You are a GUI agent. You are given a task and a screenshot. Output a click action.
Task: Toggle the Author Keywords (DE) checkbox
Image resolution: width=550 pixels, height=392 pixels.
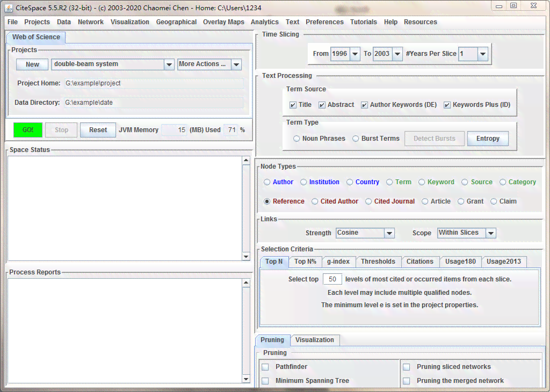click(x=365, y=105)
